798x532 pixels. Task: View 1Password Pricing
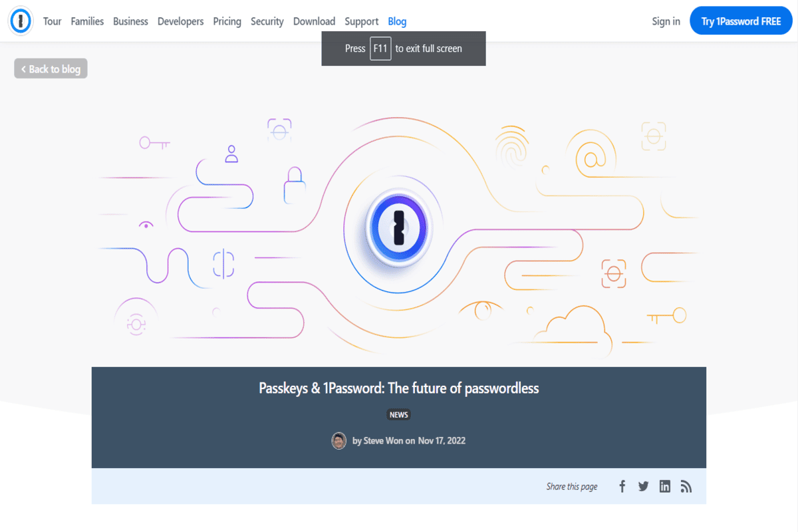(x=227, y=21)
